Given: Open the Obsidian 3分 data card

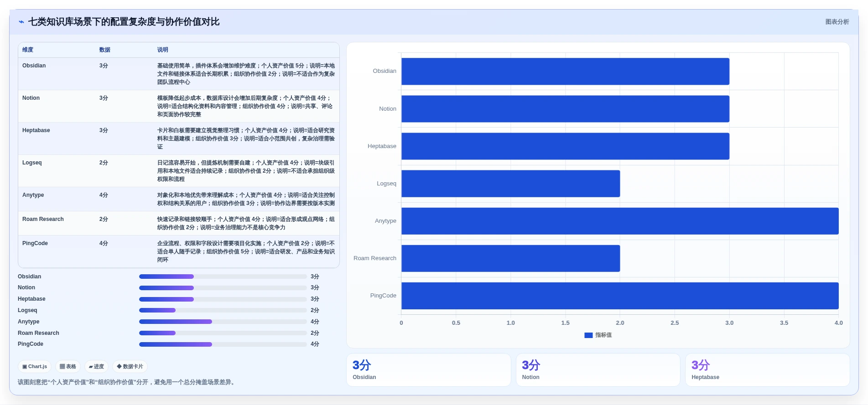Looking at the screenshot, I should point(429,370).
